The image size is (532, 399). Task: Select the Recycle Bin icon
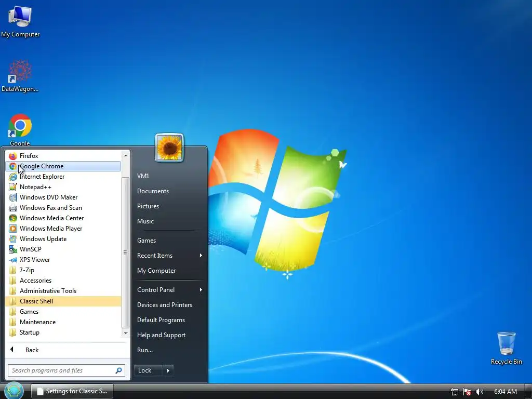pos(506,349)
